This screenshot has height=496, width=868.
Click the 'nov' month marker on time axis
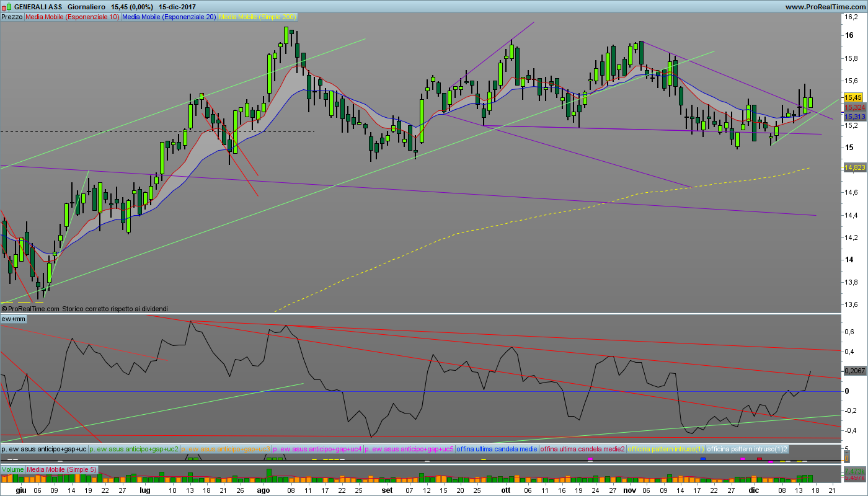[x=631, y=490]
